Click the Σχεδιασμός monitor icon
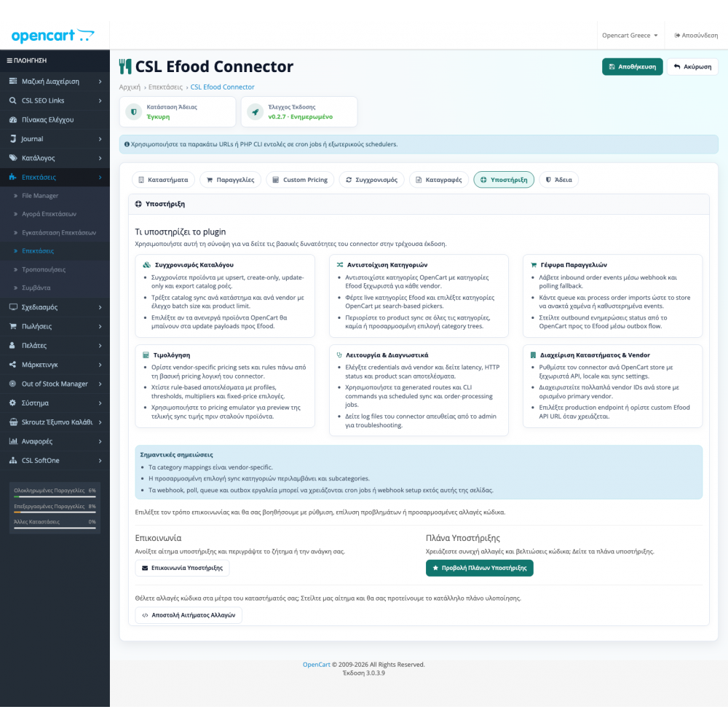Screen dimensions: 728x728 13,307
